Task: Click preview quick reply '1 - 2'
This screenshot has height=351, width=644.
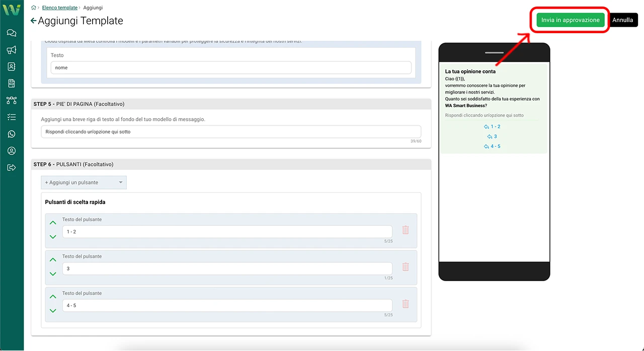Action: coord(492,127)
